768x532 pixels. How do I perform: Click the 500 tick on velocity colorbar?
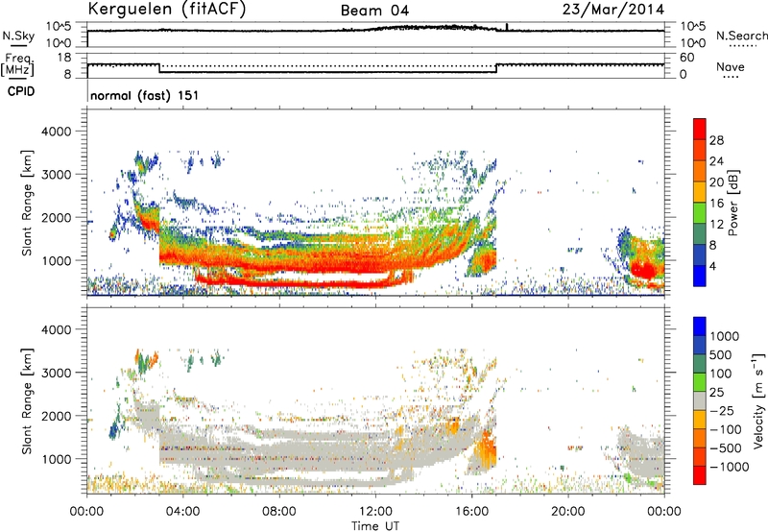721,355
